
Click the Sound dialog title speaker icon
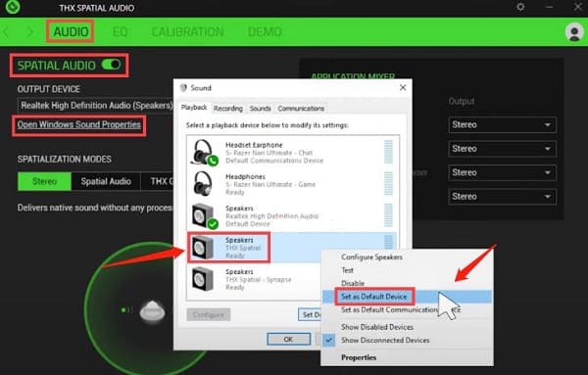[x=183, y=88]
